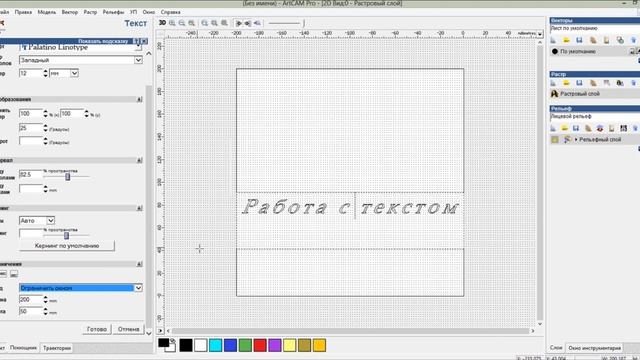Open the Авто kerning dropdown
Screen dimensions: 640x360
[x=51, y=220]
